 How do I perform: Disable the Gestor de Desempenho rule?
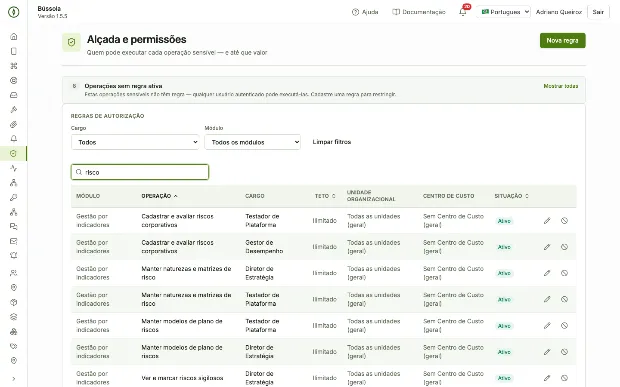[564, 247]
